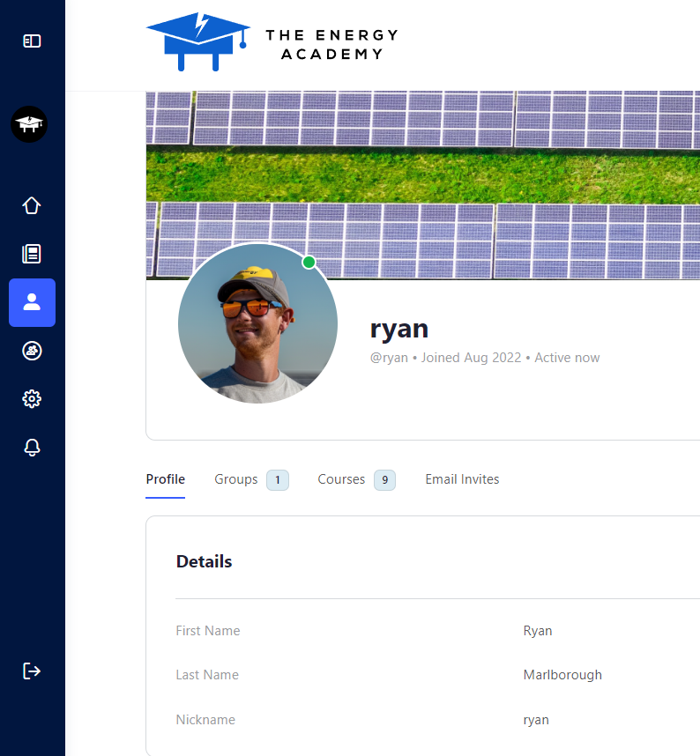The height and width of the screenshot is (756, 700).
Task: Switch to the Profile tab
Action: (x=165, y=479)
